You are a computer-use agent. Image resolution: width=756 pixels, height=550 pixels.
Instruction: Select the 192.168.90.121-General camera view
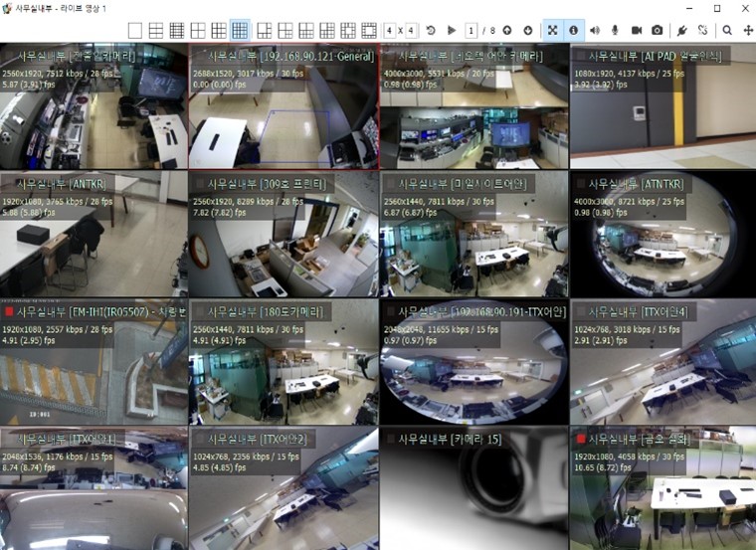click(x=283, y=109)
